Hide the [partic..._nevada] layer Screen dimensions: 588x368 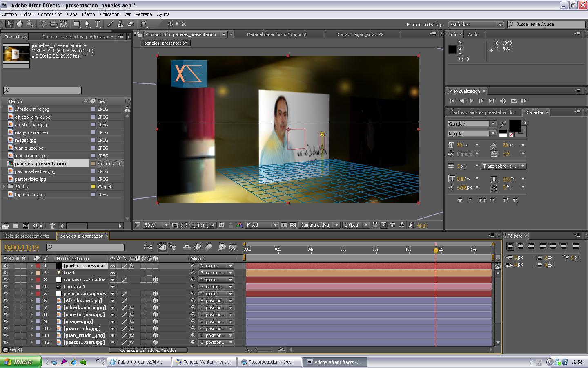5,266
